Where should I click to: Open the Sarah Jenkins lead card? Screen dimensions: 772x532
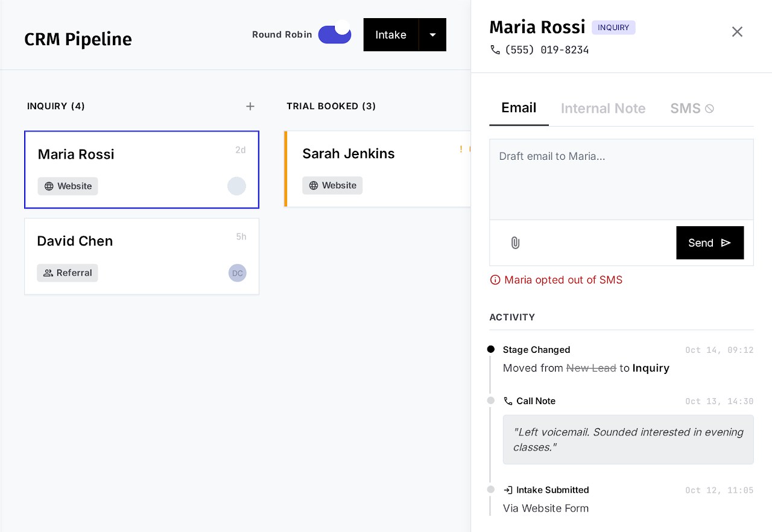click(x=378, y=169)
